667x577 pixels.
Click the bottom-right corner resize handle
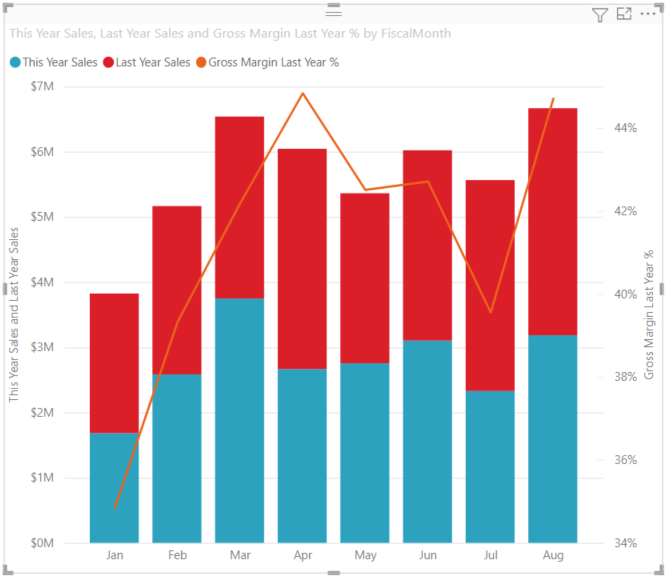pyautogui.click(x=659, y=570)
